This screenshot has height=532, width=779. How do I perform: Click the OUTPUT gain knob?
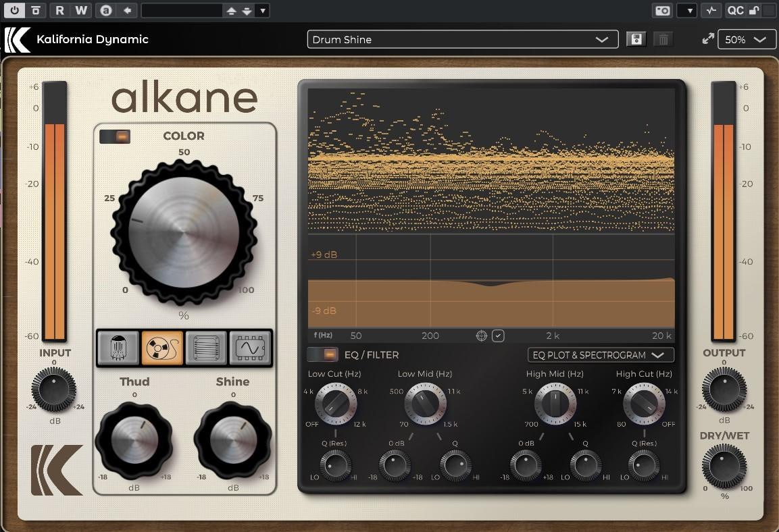(x=724, y=389)
